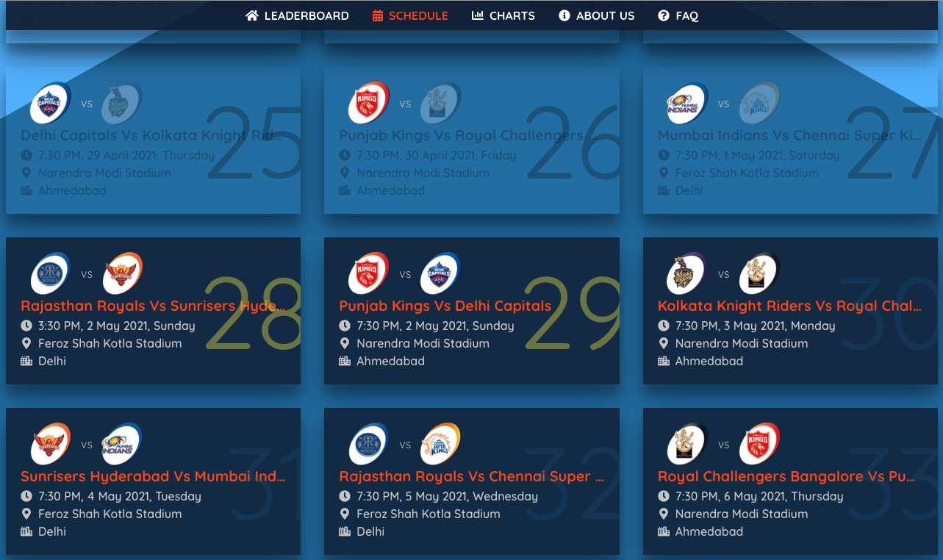Click the home icon beside Leaderboard

[x=252, y=15]
